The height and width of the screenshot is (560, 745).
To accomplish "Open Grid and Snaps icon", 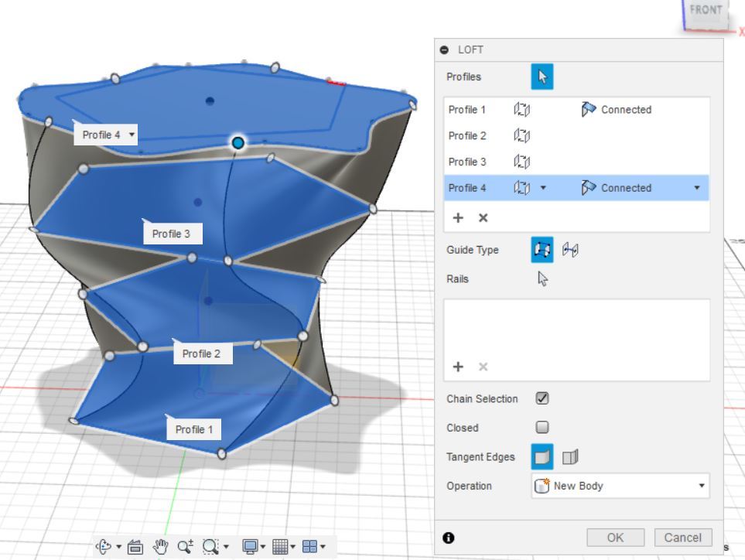I will [280, 546].
